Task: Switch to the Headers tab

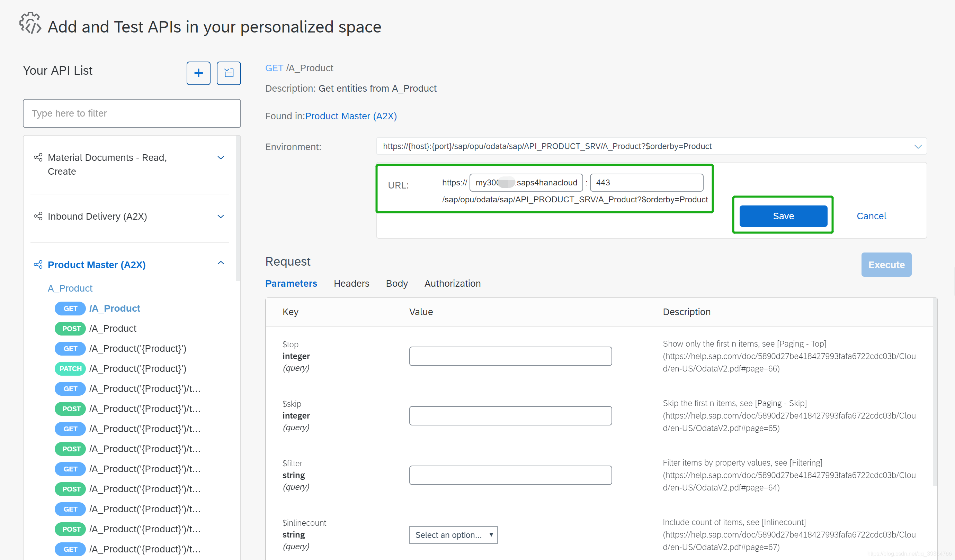Action: pyautogui.click(x=351, y=283)
